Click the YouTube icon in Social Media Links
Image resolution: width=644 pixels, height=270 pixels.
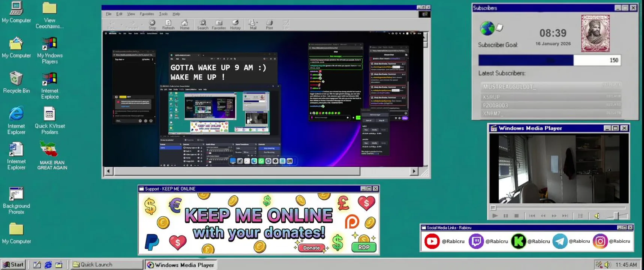[x=432, y=241]
